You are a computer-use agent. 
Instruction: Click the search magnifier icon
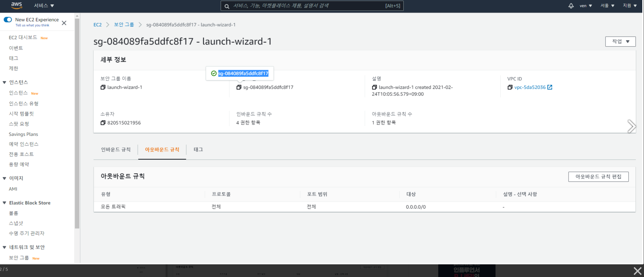tap(227, 6)
